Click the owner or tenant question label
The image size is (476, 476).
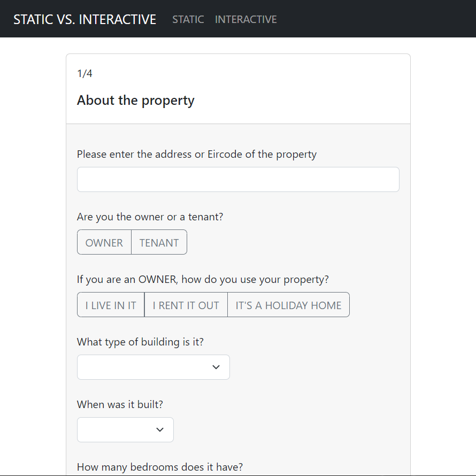[150, 217]
